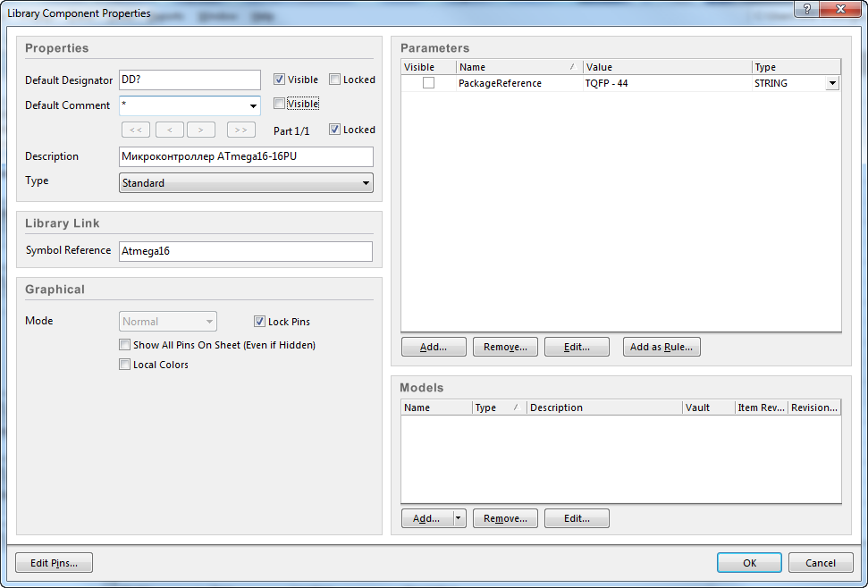Click Name column header in Models
The image size is (868, 588).
pos(436,407)
